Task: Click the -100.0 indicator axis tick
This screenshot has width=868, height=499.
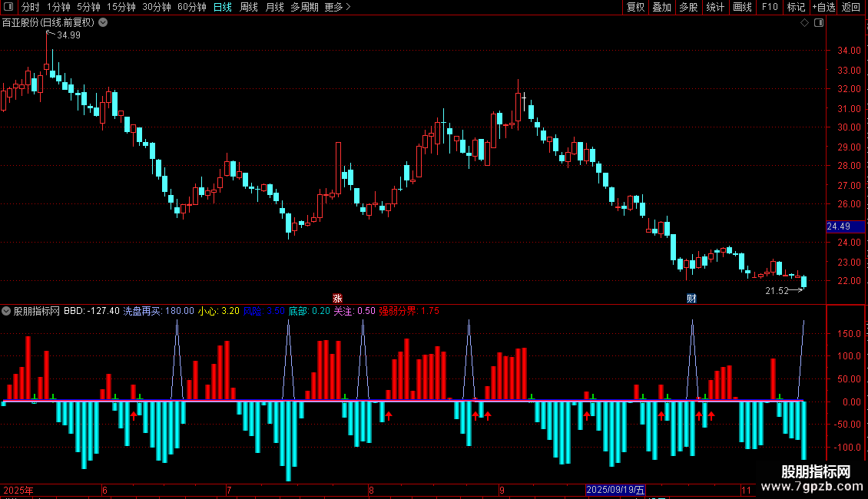Action: 847,447
